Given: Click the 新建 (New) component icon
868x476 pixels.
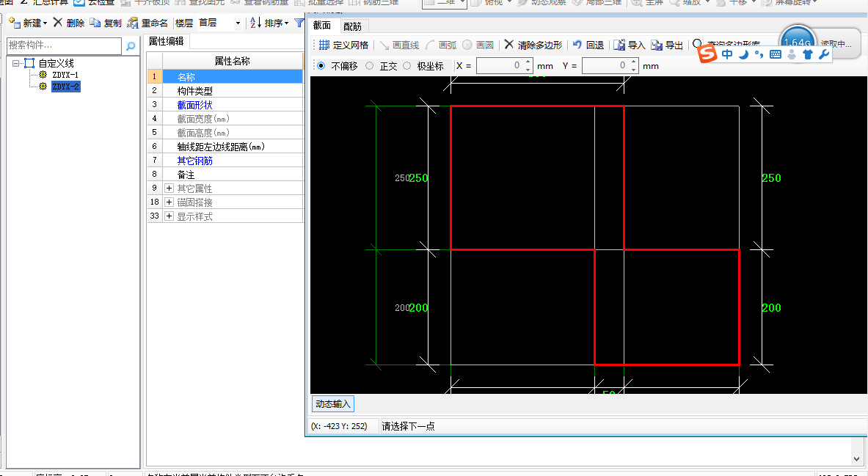Looking at the screenshot, I should [x=15, y=23].
